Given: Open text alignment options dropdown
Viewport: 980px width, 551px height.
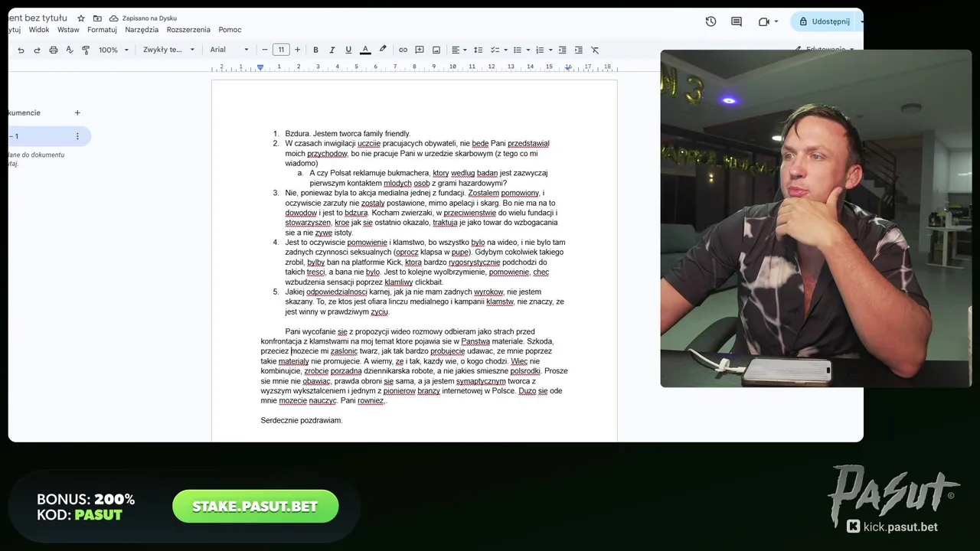Looking at the screenshot, I should coord(459,50).
